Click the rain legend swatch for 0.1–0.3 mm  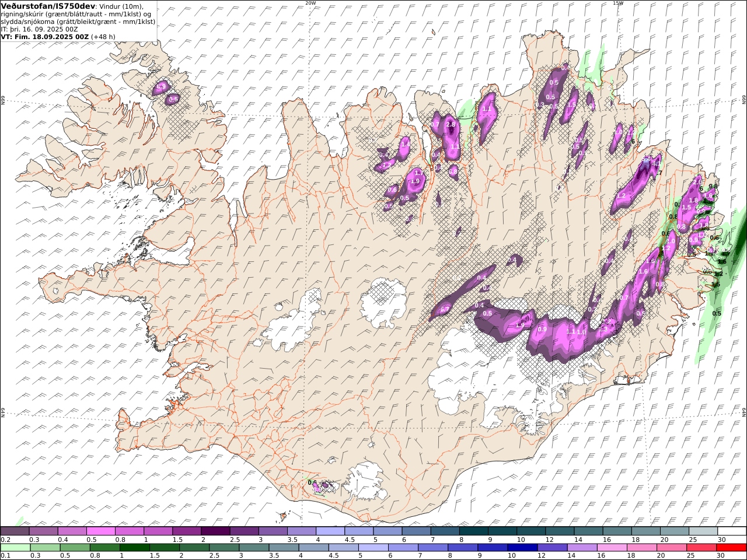pyautogui.click(x=16, y=547)
